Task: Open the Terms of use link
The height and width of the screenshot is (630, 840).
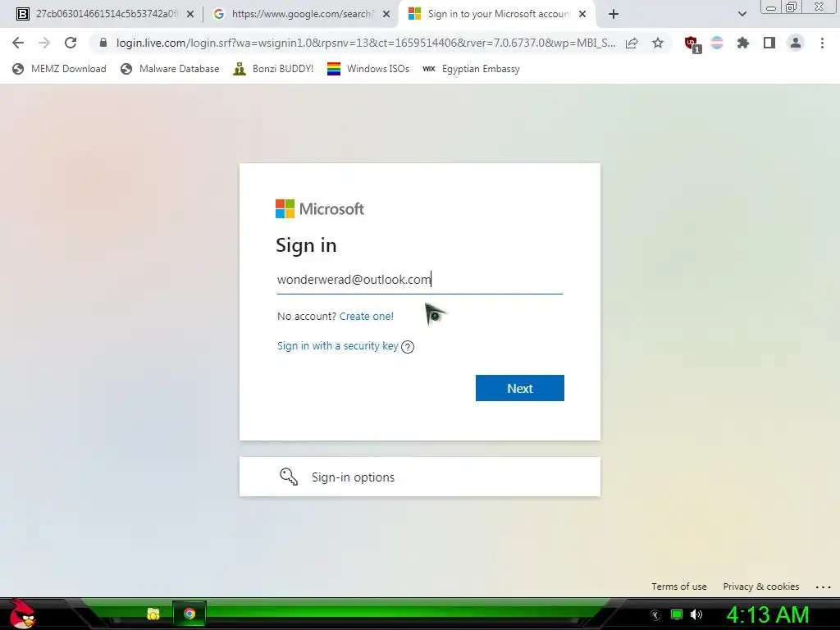Action: point(678,587)
